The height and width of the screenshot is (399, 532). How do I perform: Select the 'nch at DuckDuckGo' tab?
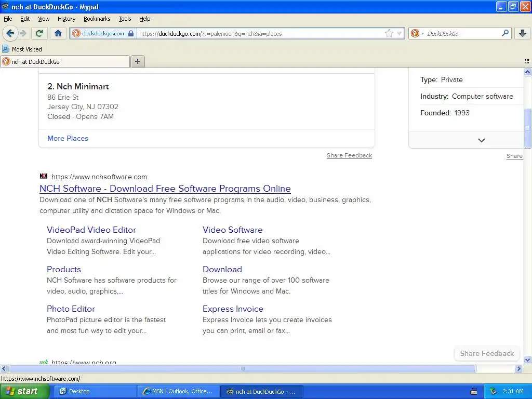(65, 61)
